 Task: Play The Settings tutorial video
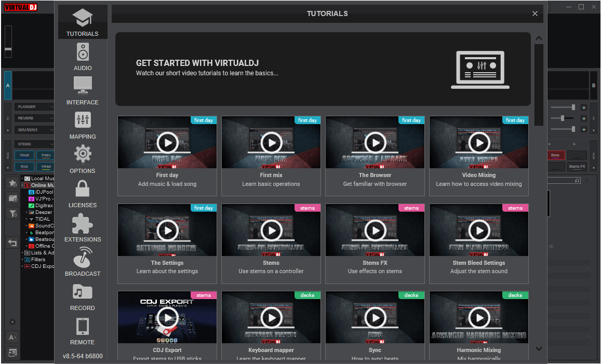pyautogui.click(x=167, y=230)
